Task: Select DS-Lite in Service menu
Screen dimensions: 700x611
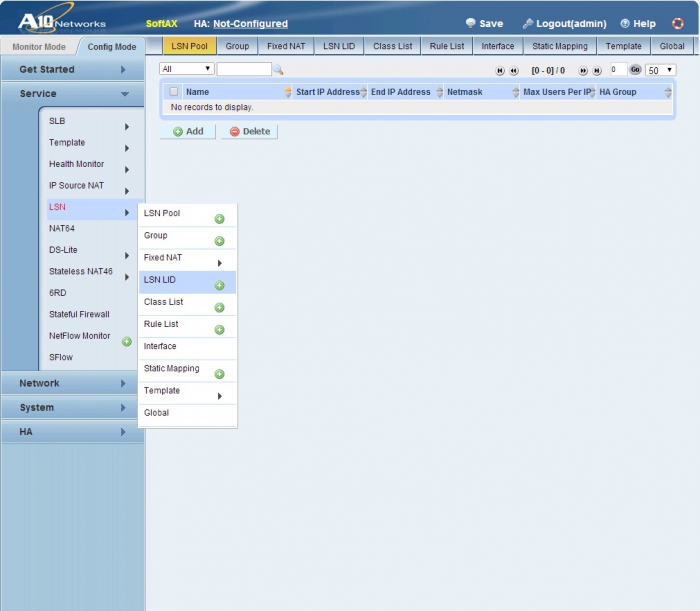Action: pyautogui.click(x=63, y=250)
